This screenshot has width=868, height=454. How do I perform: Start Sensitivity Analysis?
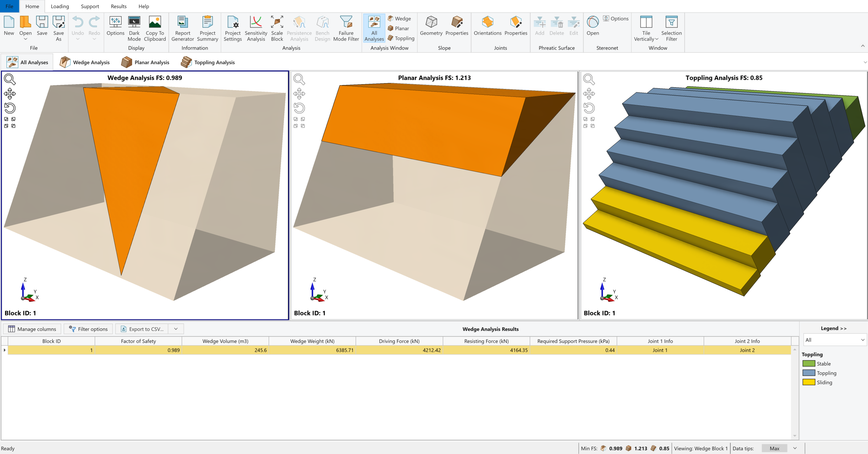click(x=256, y=29)
